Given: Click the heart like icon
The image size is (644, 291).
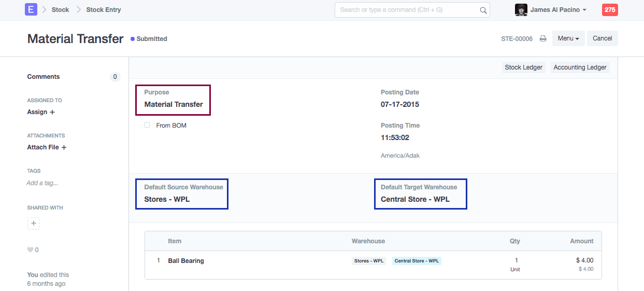Looking at the screenshot, I should click(30, 250).
